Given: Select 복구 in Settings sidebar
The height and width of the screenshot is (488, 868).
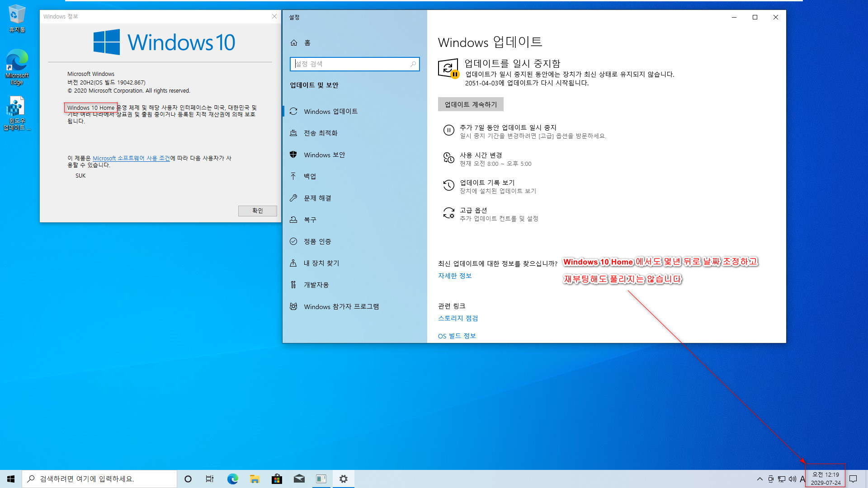Looking at the screenshot, I should tap(354, 220).
